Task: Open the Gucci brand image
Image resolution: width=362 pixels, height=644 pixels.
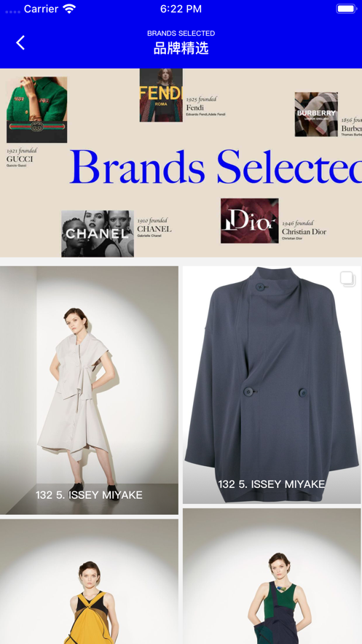Action: coord(36,109)
